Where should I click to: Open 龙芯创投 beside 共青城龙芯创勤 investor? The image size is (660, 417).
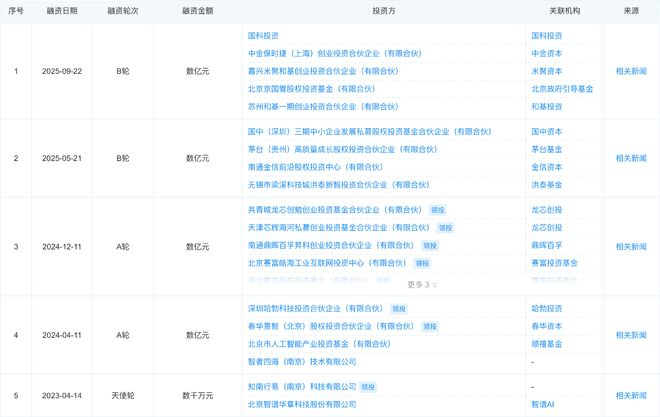click(546, 210)
